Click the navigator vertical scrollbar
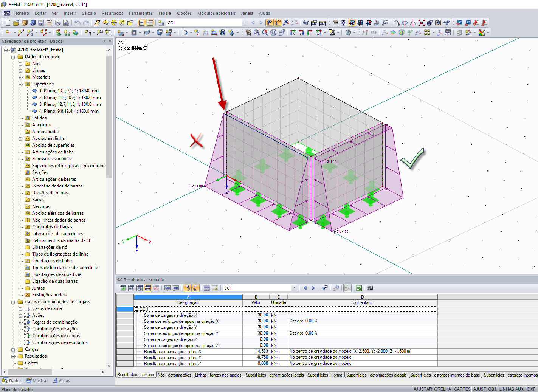Viewport: 538px width, 392px height. coord(109,117)
